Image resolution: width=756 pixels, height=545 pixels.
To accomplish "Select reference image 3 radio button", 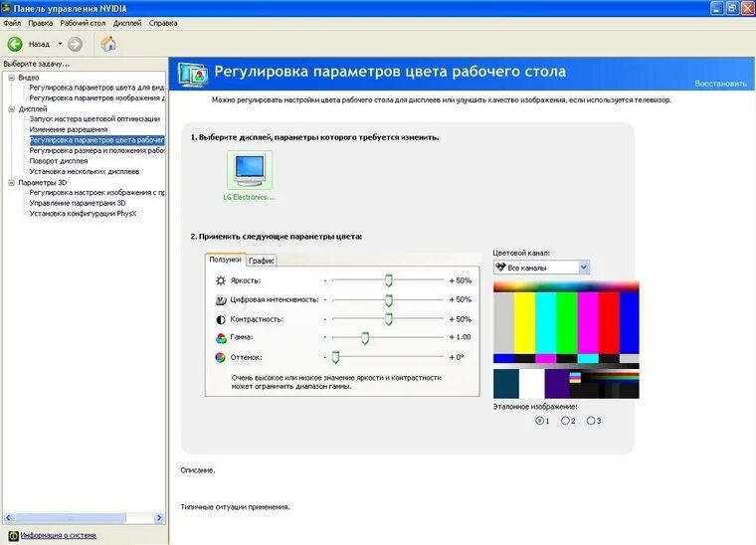I will (591, 421).
